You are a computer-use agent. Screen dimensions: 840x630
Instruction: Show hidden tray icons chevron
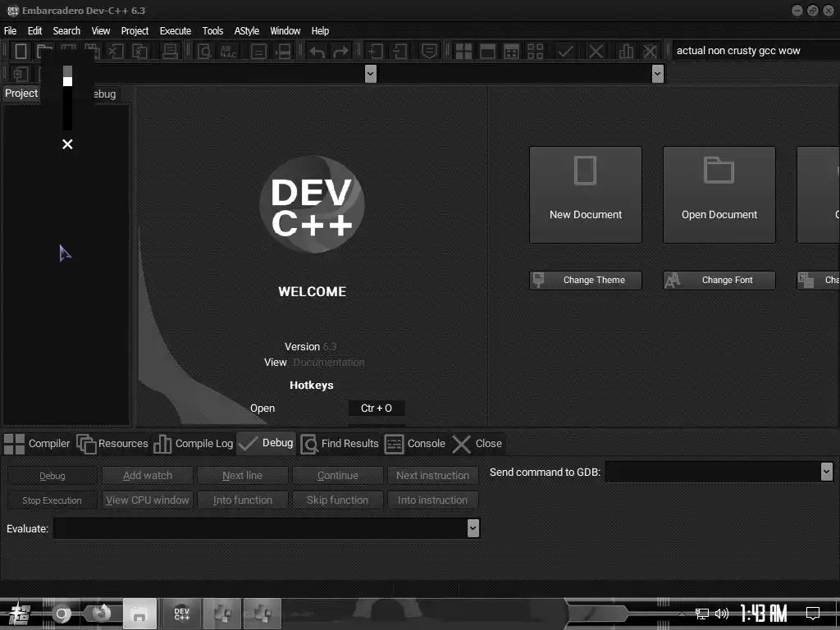point(682,614)
